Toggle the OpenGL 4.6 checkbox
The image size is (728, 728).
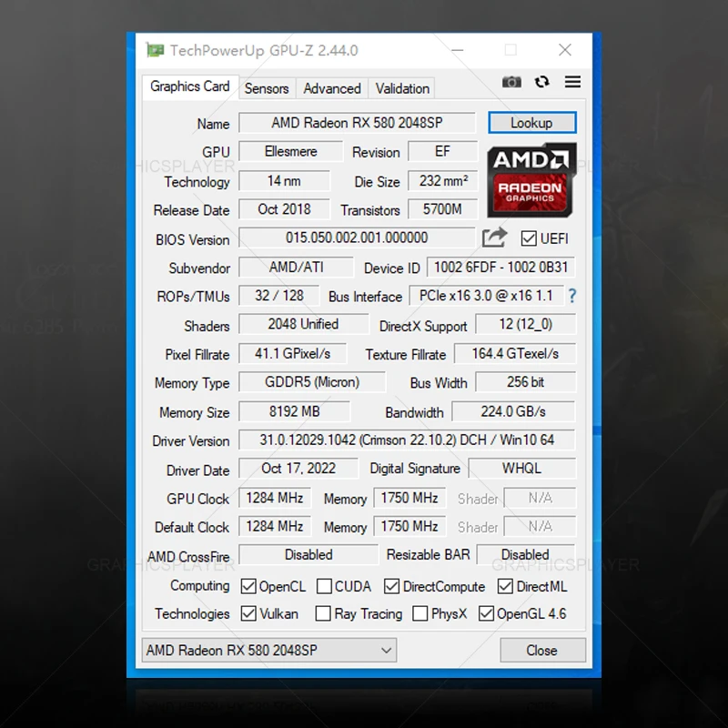click(486, 613)
